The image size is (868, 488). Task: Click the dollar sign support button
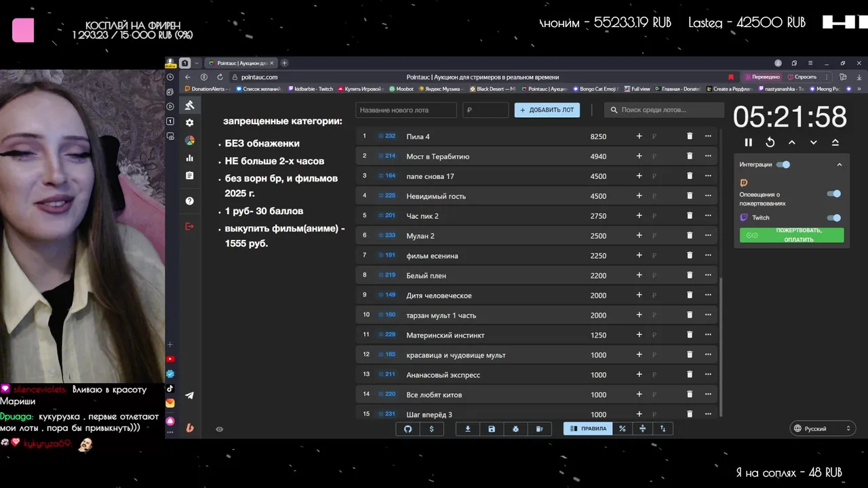(432, 429)
